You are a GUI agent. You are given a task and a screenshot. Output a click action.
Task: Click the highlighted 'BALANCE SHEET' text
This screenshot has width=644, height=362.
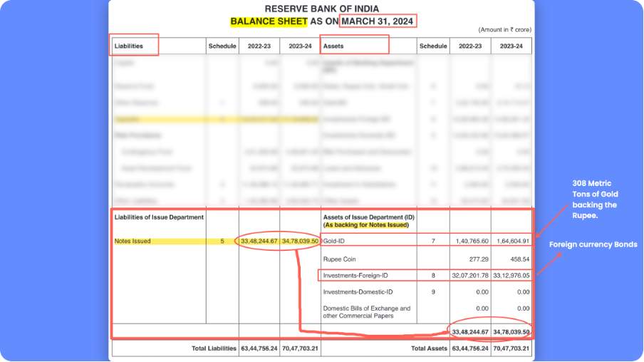click(269, 21)
